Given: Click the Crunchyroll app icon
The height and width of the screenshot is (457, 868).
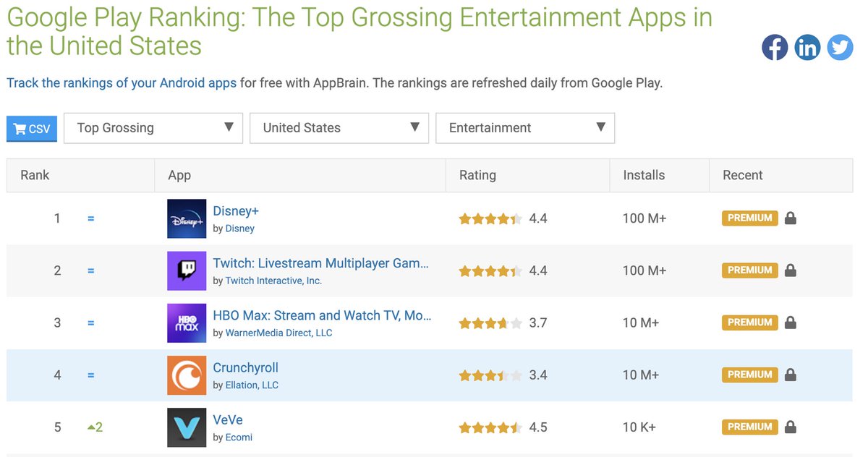Looking at the screenshot, I should coord(187,375).
